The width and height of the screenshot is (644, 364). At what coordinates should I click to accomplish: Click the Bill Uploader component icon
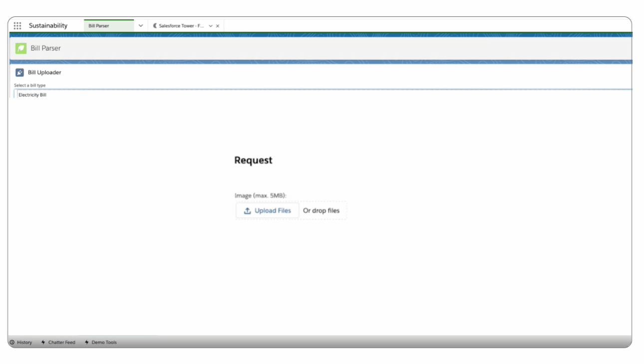19,72
